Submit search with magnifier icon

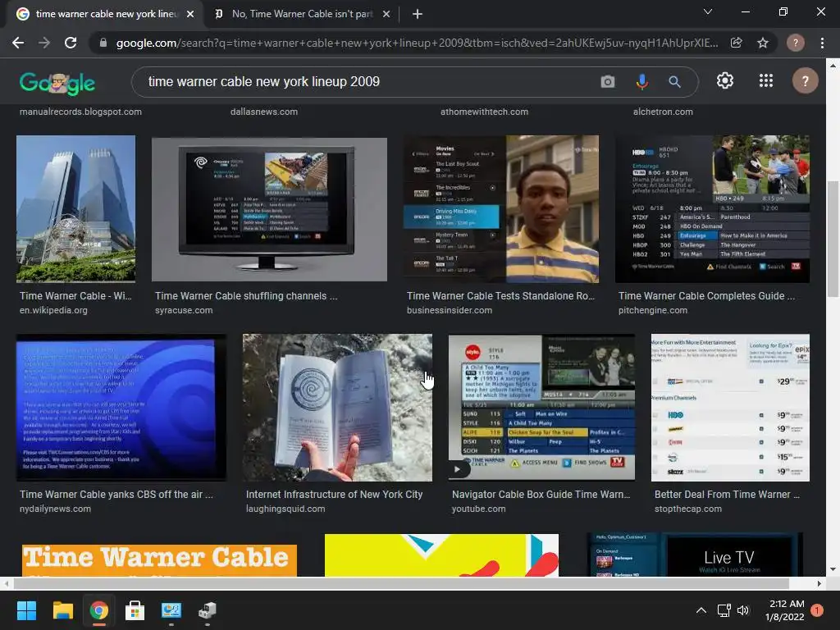[x=675, y=81]
